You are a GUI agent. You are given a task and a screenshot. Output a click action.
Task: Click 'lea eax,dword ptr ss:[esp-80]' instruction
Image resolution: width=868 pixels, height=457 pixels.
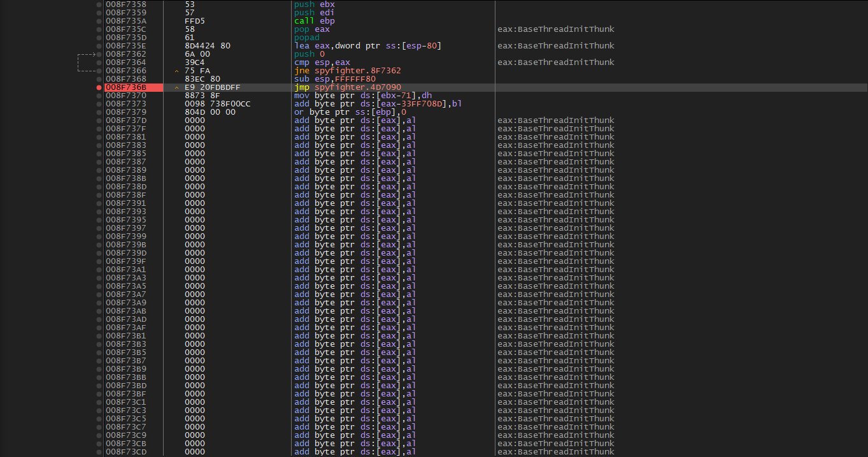pos(367,46)
